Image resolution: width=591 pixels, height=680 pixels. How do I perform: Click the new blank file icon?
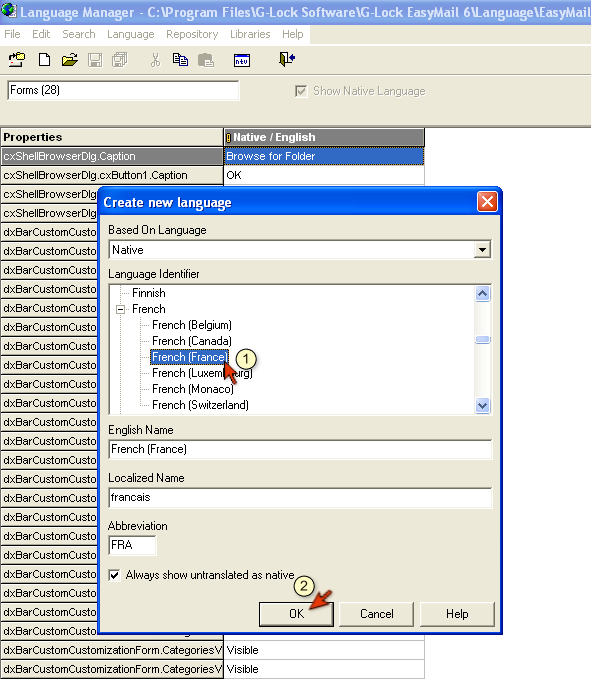click(x=44, y=59)
